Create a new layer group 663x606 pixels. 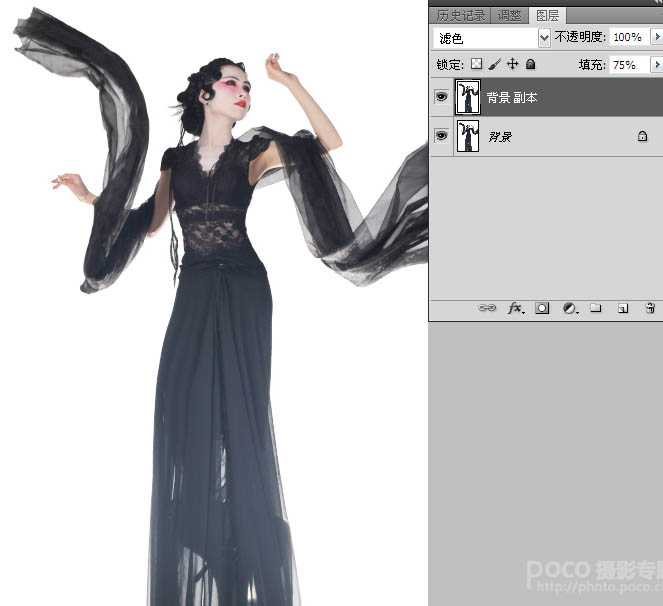tap(596, 309)
